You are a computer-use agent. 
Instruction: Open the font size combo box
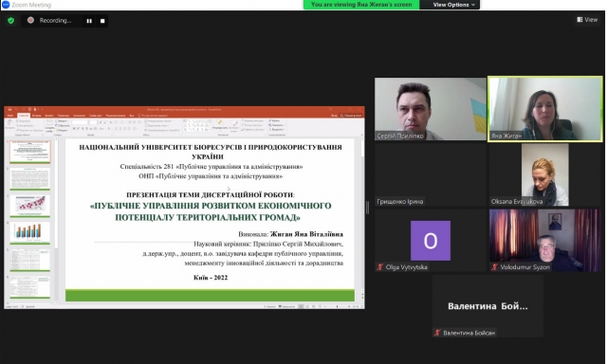click(x=93, y=122)
